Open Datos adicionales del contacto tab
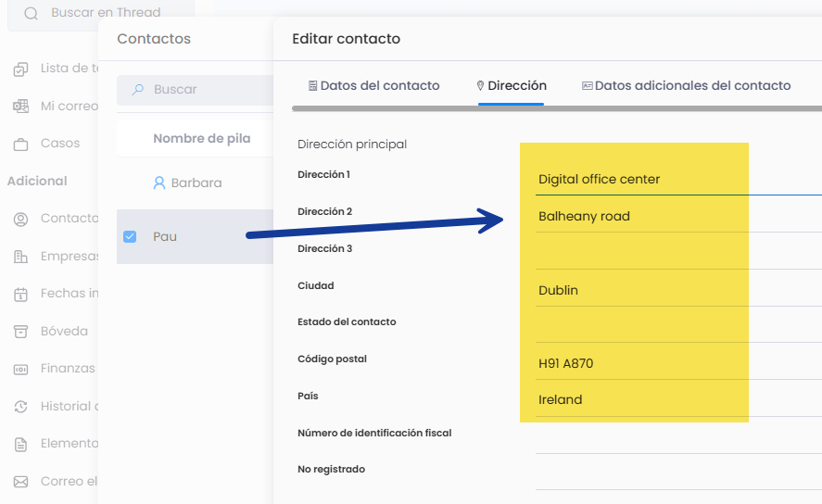This screenshot has height=504, width=822. (686, 86)
